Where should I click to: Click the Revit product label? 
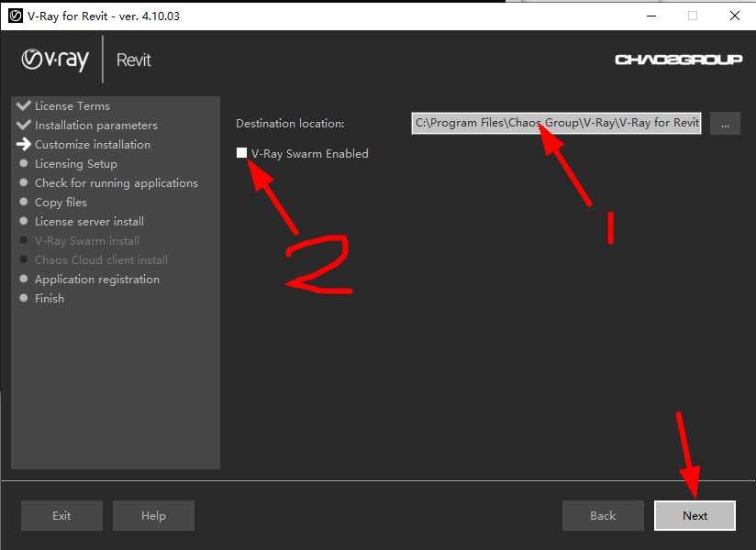pyautogui.click(x=134, y=60)
